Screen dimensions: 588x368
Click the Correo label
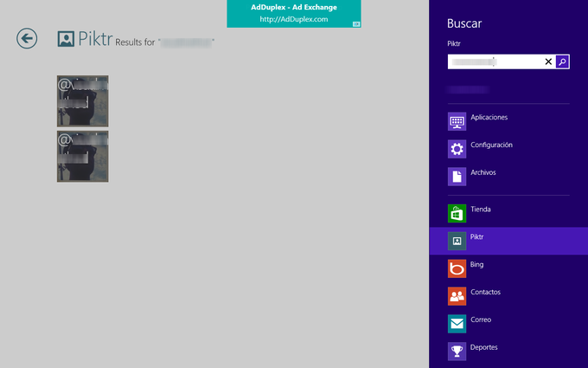point(481,320)
